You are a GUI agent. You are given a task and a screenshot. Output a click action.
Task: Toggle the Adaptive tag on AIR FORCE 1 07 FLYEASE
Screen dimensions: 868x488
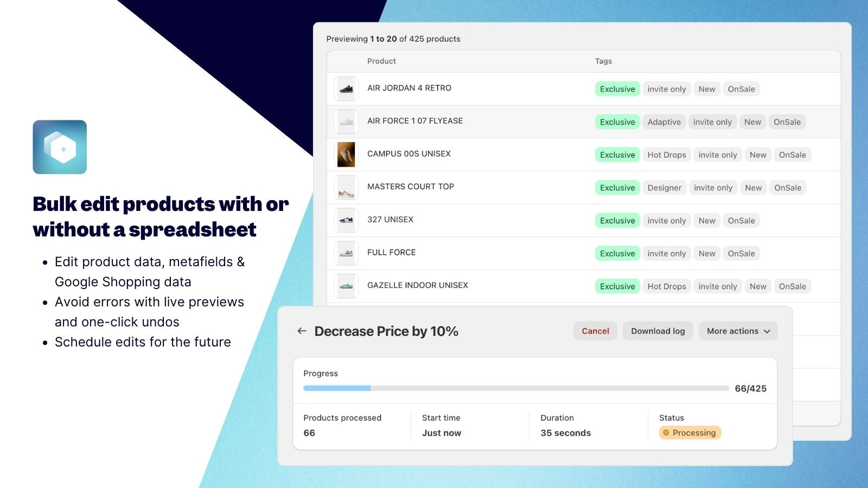(x=664, y=121)
